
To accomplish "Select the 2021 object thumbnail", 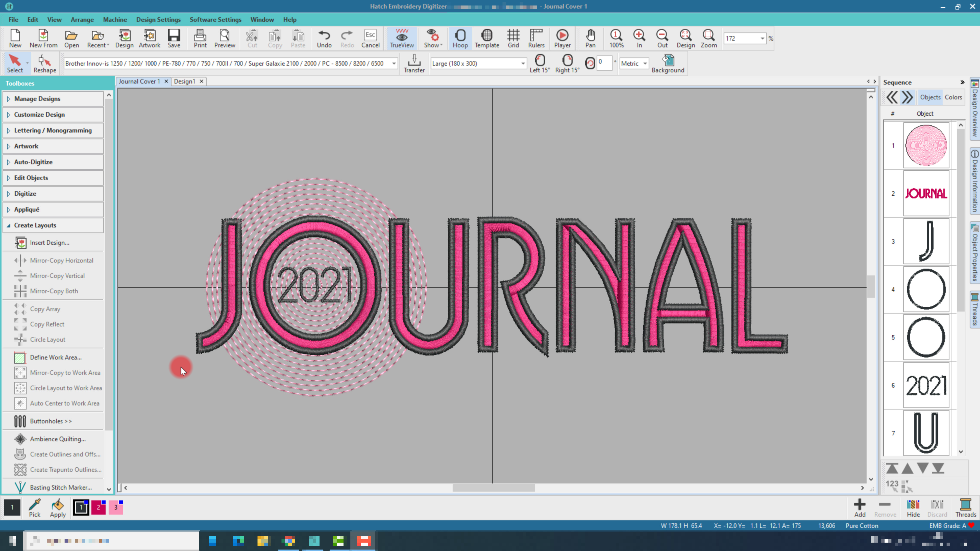I will (926, 385).
